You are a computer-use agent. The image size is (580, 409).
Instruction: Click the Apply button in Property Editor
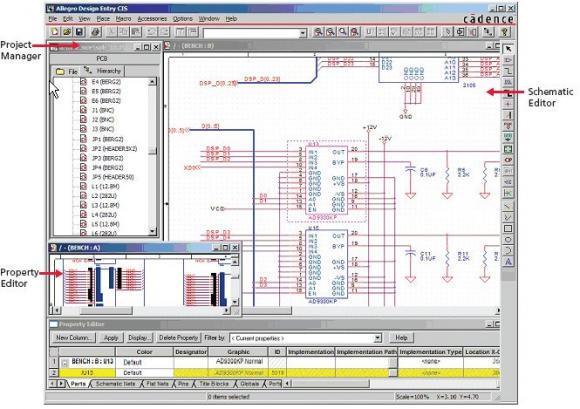(x=111, y=338)
